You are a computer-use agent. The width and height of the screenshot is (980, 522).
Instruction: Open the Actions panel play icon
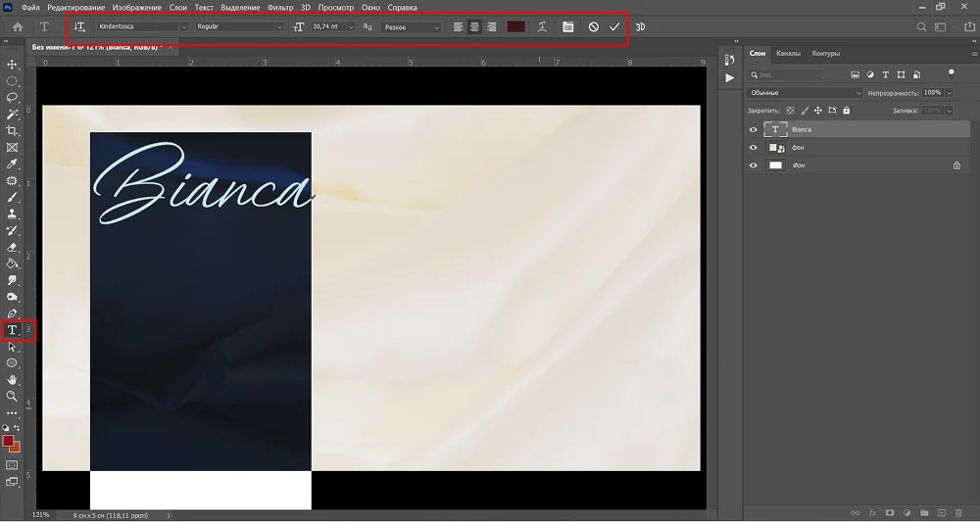point(729,78)
